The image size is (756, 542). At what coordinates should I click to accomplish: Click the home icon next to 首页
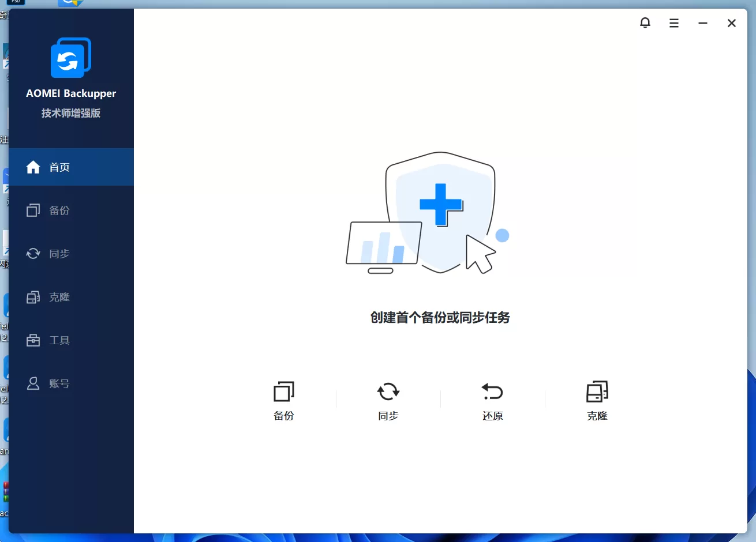click(x=33, y=167)
